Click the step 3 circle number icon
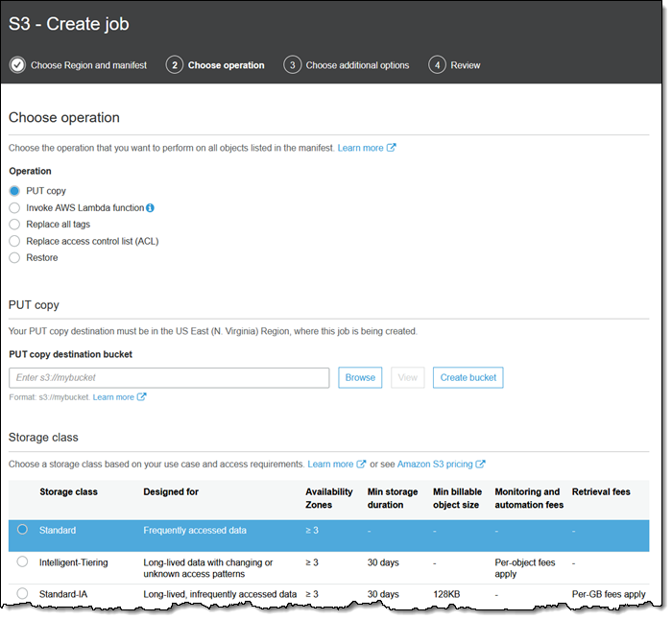Viewport: 672px width, 620px height. coord(292,65)
